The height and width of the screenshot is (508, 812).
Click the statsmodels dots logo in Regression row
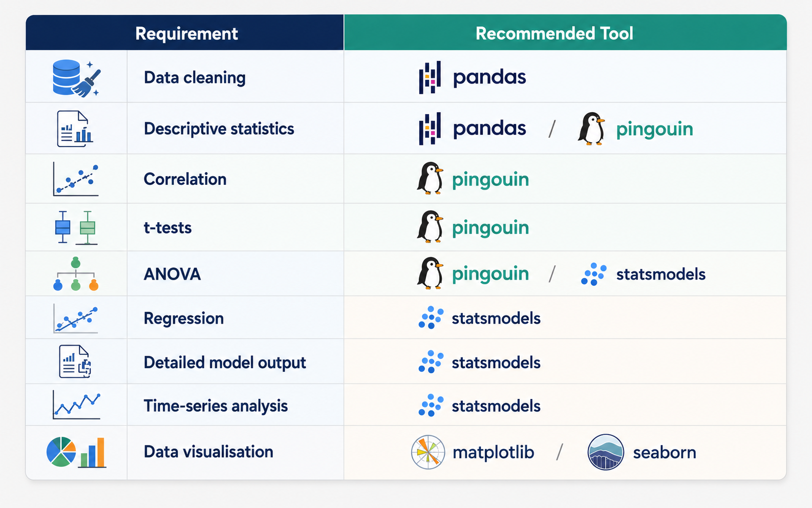point(431,317)
